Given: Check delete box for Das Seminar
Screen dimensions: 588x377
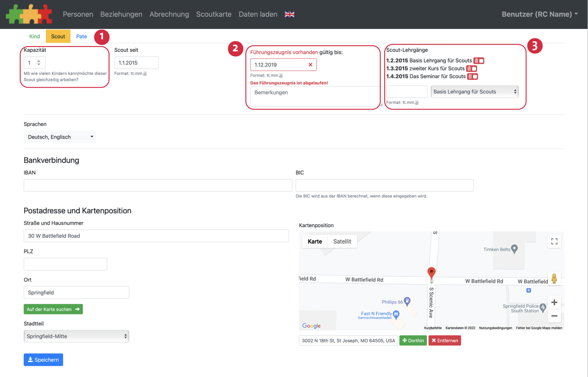Looking at the screenshot, I should 475,77.
